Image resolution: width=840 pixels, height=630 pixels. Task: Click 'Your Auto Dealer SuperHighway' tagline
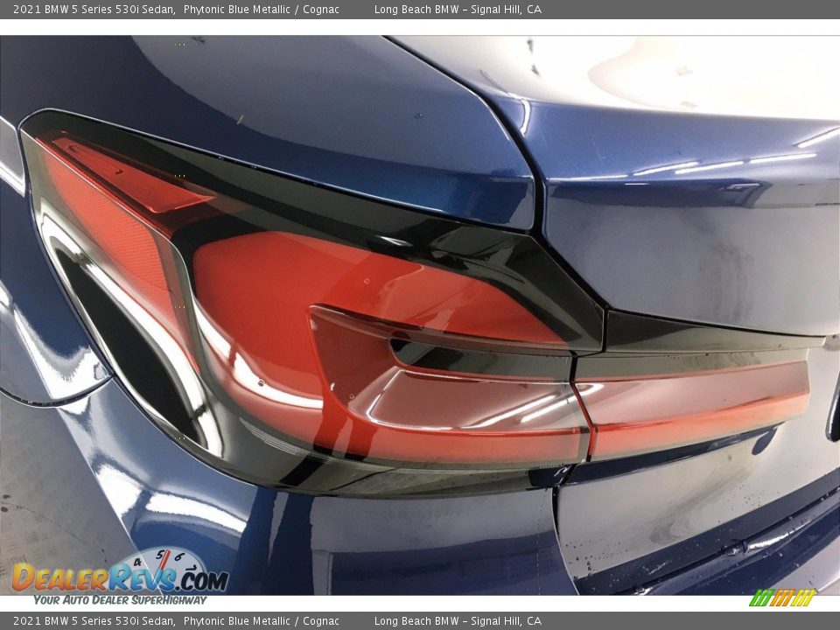coord(120,600)
